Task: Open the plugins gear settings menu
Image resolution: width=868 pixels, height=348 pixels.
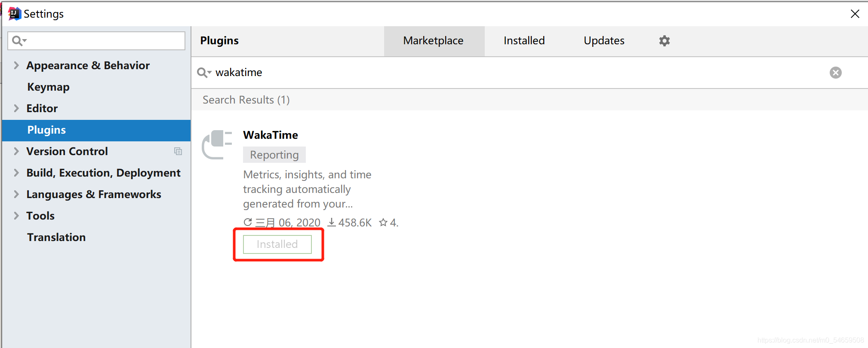Action: tap(665, 41)
